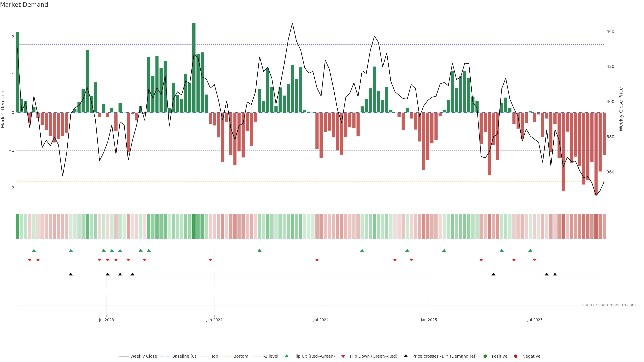
Task: Click the lone Flip Up marker between Jan and Jul 2024
Action: point(259,250)
